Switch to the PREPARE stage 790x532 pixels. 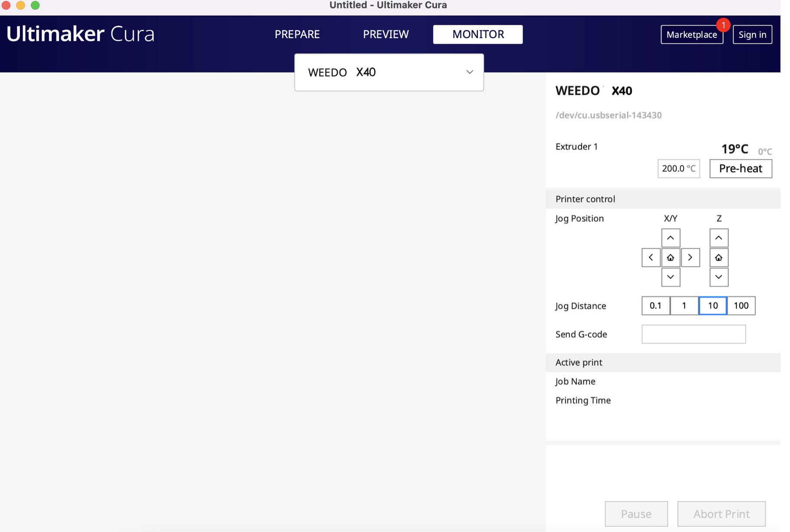point(297,34)
